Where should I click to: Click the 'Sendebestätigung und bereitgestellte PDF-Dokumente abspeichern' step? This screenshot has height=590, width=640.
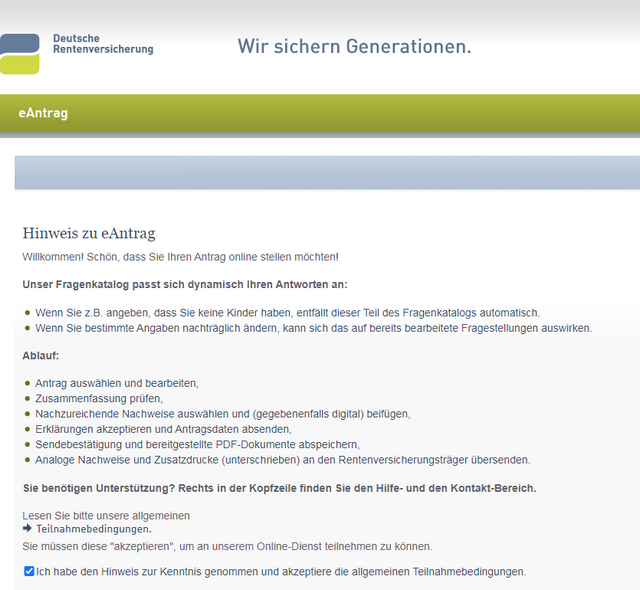(197, 444)
